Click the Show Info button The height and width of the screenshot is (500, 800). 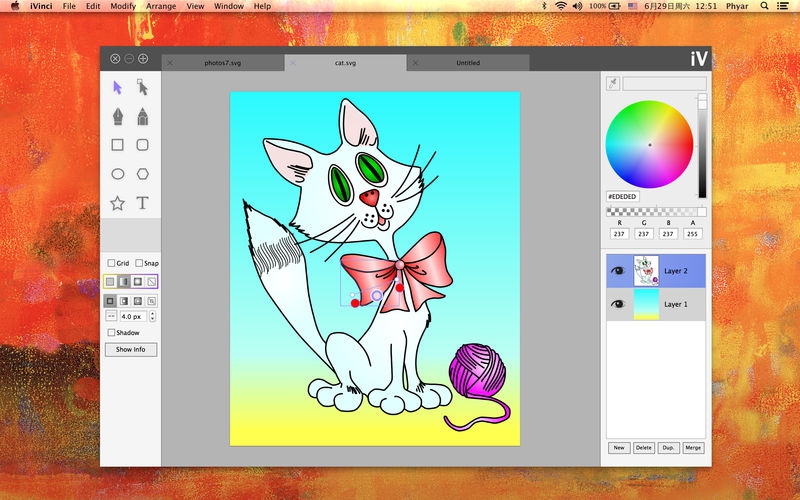pyautogui.click(x=130, y=350)
